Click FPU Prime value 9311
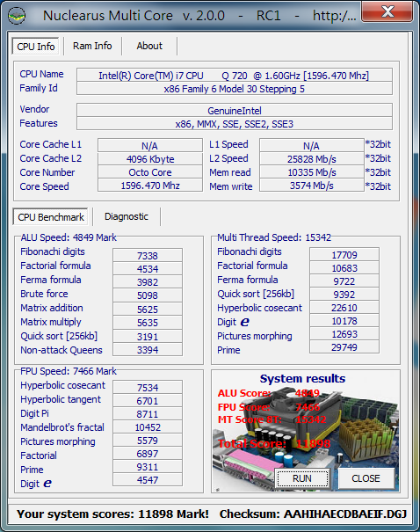420x532 pixels. pyautogui.click(x=148, y=467)
